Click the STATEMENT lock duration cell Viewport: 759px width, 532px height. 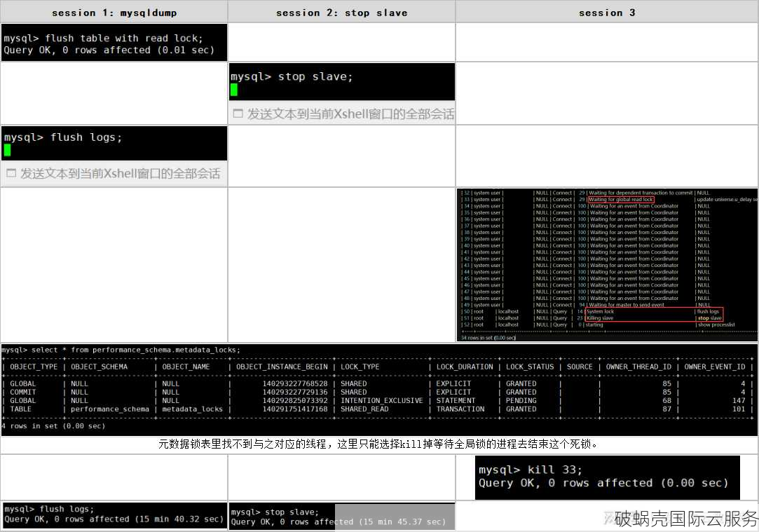(x=456, y=401)
